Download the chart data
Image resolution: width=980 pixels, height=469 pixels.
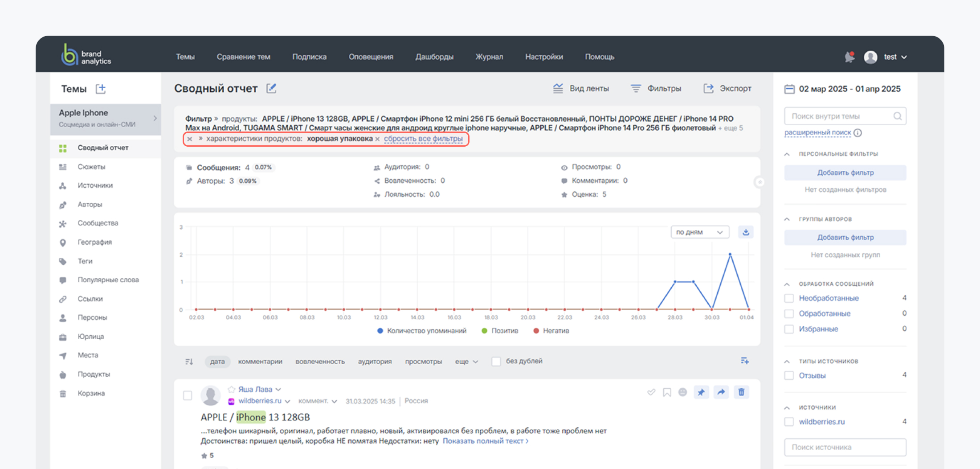point(746,232)
